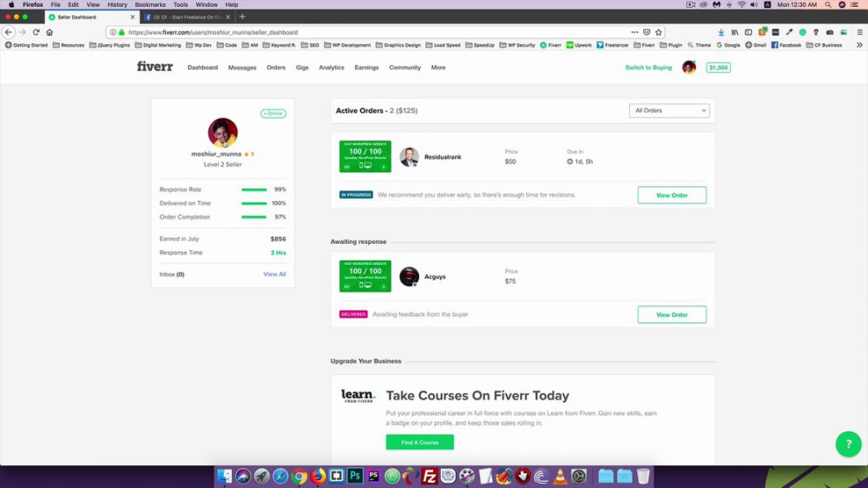This screenshot has width=868, height=488.
Task: Open the Grammarly extension icon
Action: pos(802,32)
